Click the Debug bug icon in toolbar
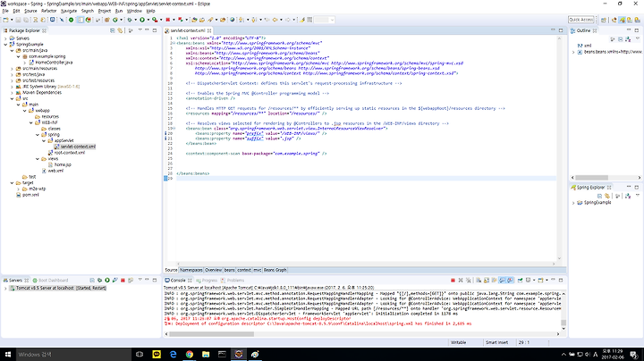Image resolution: width=644 pixels, height=361 pixels. (130, 20)
